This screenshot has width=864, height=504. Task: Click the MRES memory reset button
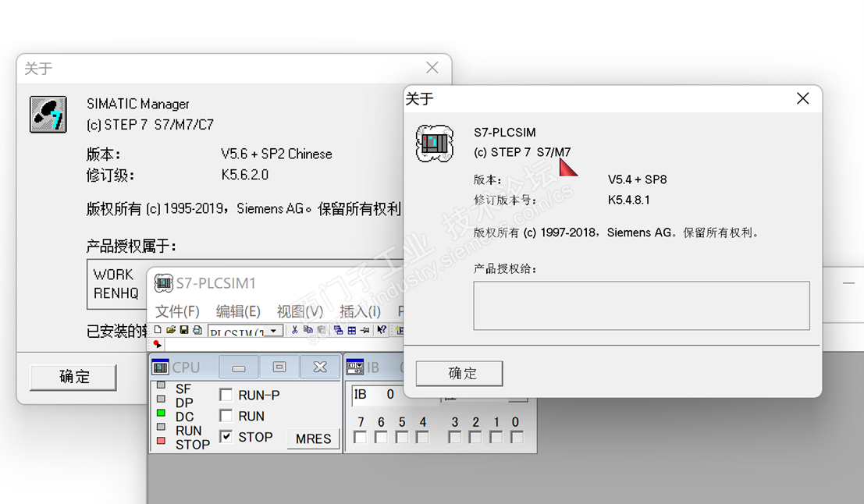click(313, 438)
